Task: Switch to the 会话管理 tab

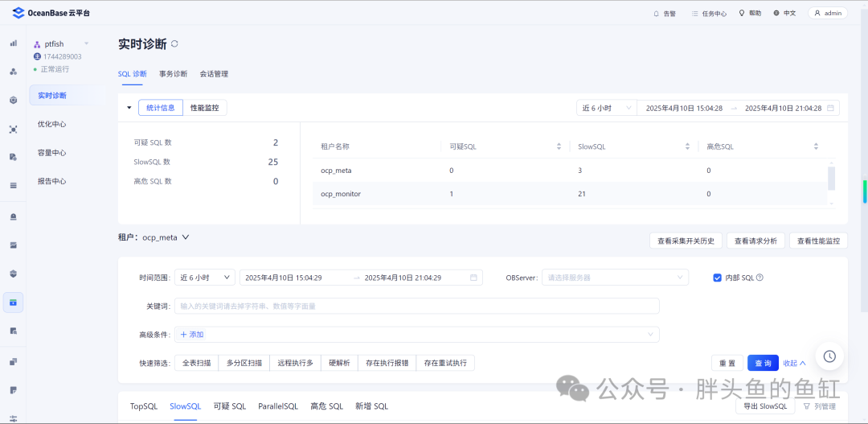Action: pos(215,74)
